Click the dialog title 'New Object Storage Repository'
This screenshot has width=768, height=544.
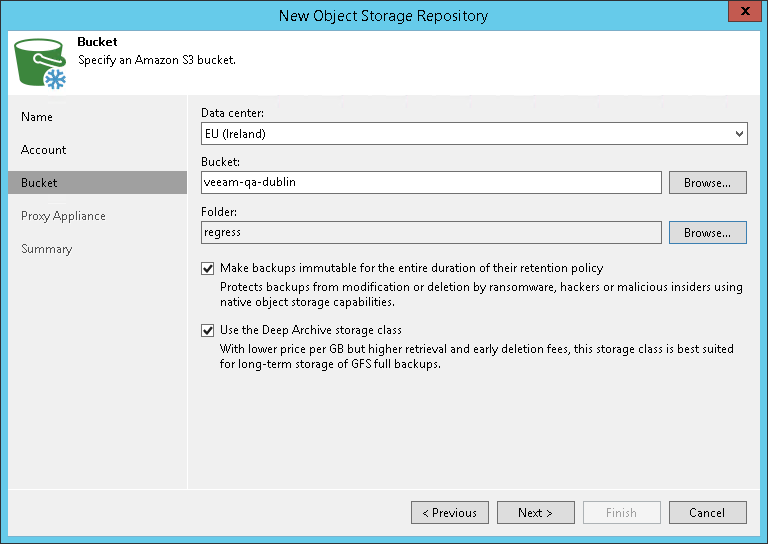tap(384, 16)
